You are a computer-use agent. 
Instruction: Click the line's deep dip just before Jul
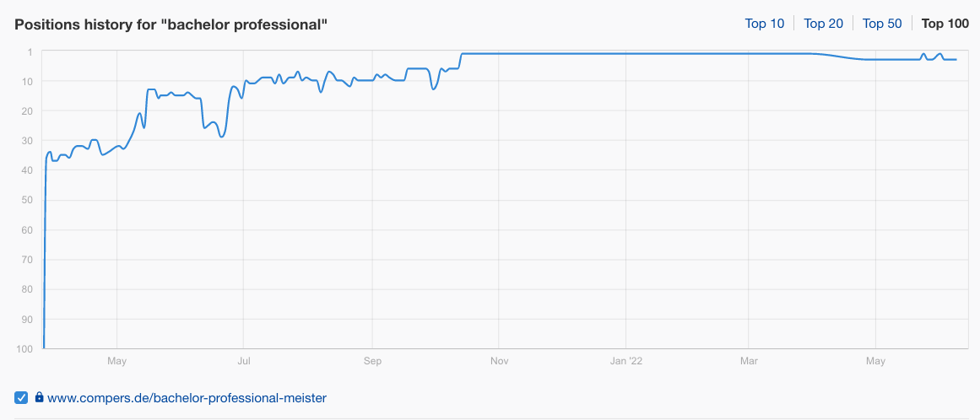click(x=221, y=136)
